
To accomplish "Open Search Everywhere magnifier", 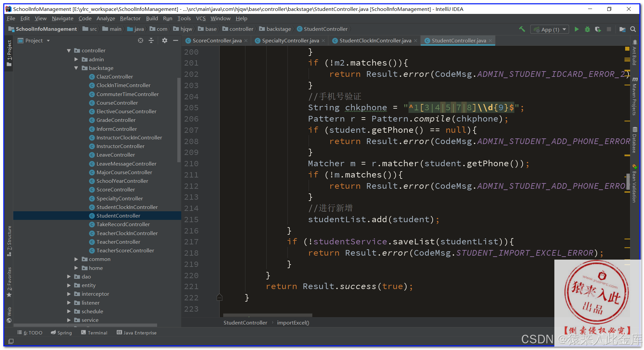I will click(x=633, y=29).
